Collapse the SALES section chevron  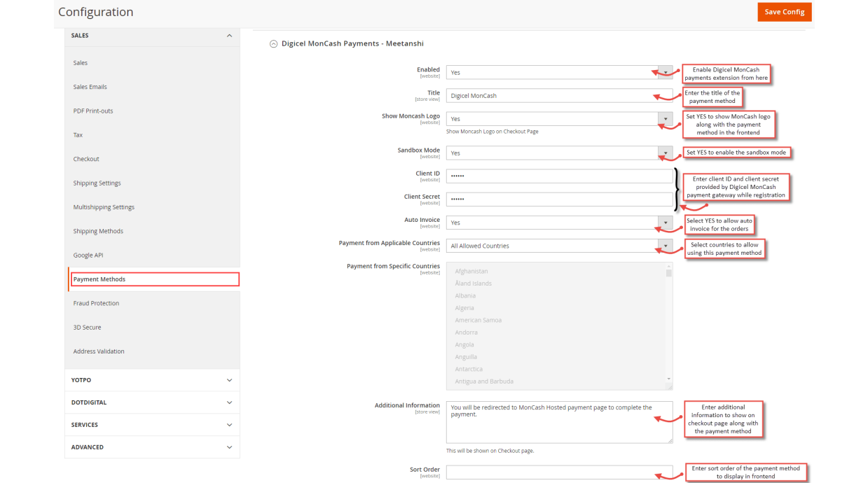click(x=229, y=36)
